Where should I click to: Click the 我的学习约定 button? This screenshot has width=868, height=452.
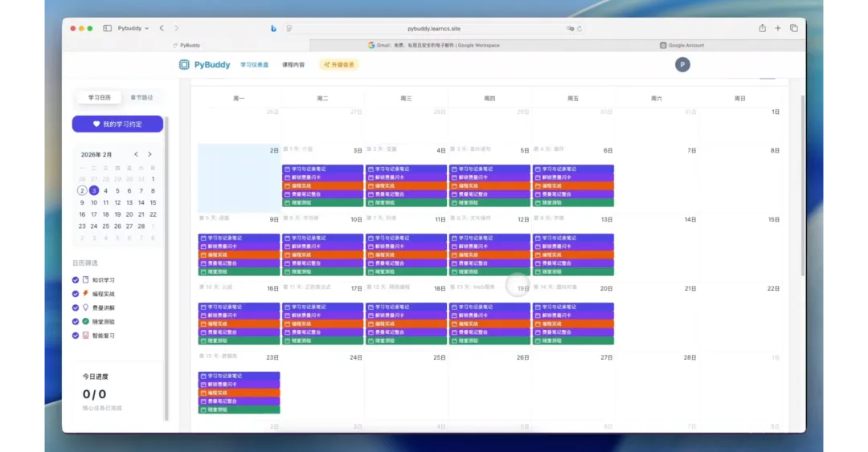(x=117, y=124)
